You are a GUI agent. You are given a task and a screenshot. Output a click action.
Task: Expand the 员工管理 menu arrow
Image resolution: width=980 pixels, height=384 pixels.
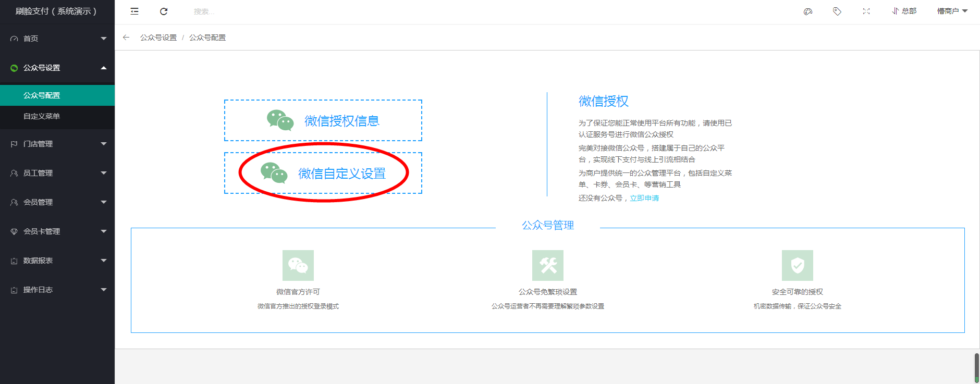point(104,173)
